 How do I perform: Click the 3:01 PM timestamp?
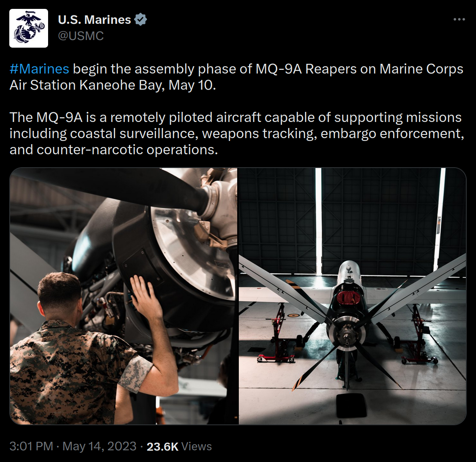click(31, 446)
